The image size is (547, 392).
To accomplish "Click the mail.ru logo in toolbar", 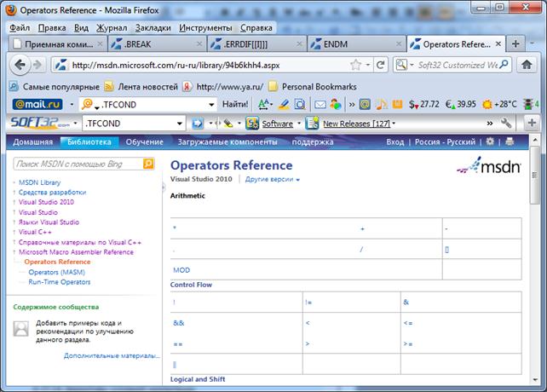I will (37, 104).
